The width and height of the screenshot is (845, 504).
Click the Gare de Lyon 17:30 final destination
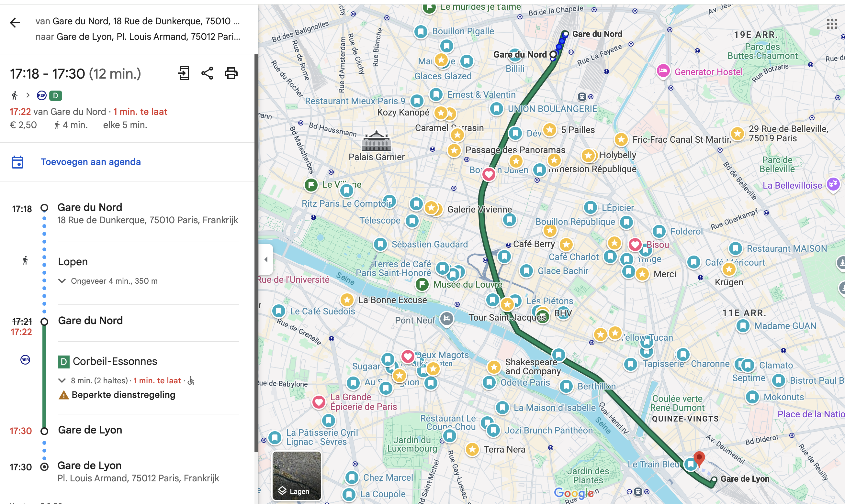coord(89,465)
